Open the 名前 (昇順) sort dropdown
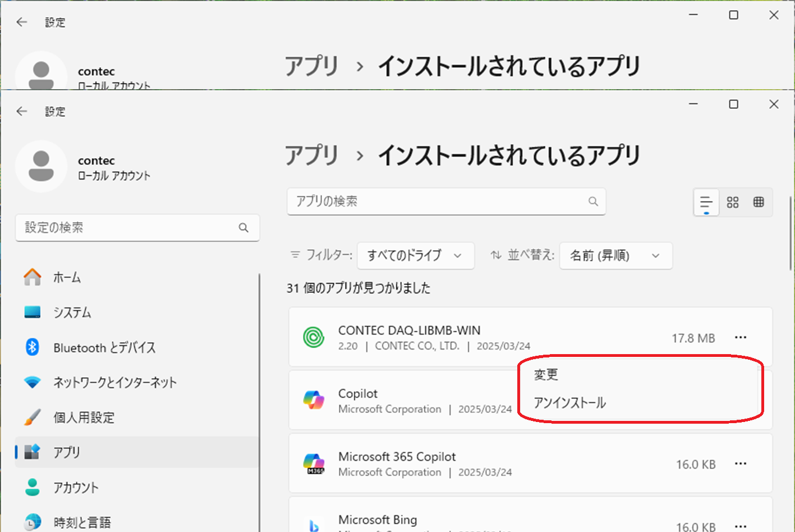This screenshot has width=795, height=532. point(616,255)
